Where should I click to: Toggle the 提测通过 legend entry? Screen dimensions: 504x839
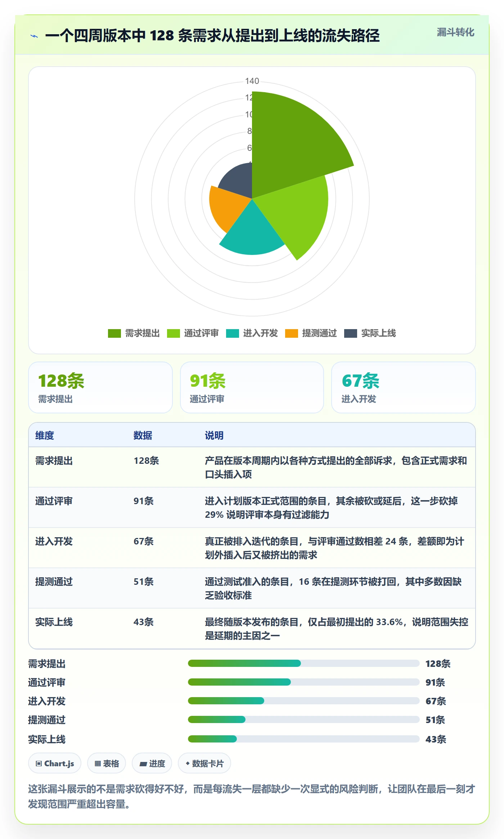[x=311, y=333]
